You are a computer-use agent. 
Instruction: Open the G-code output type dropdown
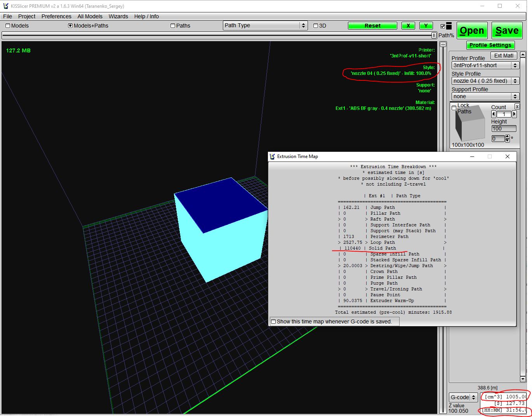pos(463,397)
